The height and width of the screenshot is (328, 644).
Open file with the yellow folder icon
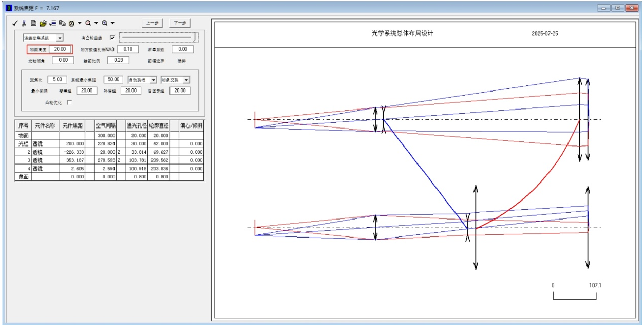pos(43,23)
